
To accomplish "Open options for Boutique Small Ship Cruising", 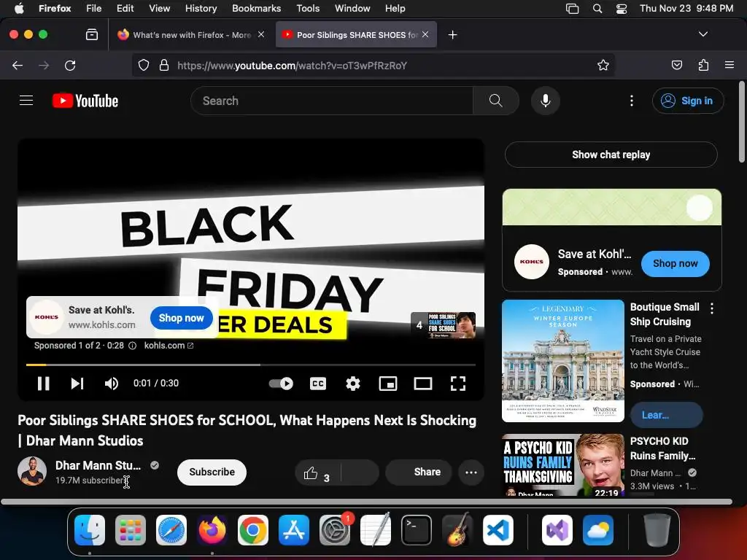I will tap(712, 308).
